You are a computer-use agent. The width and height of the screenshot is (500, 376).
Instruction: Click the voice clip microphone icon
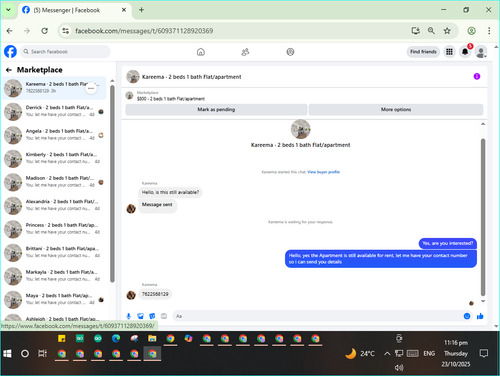pos(129,316)
